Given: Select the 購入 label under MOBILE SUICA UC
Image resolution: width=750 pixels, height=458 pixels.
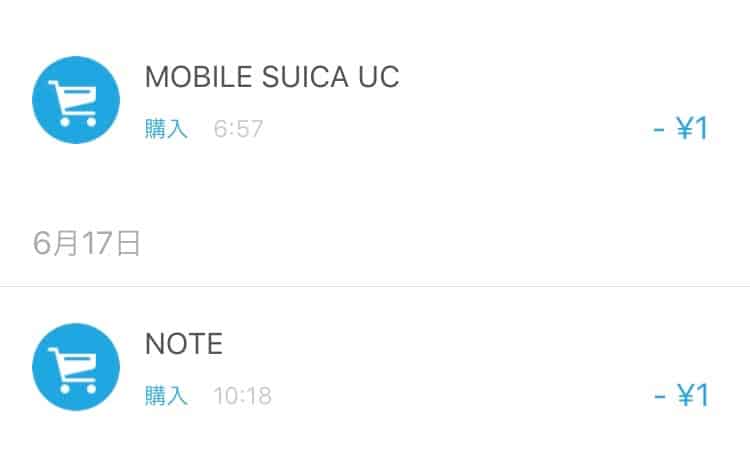Looking at the screenshot, I should point(166,129).
